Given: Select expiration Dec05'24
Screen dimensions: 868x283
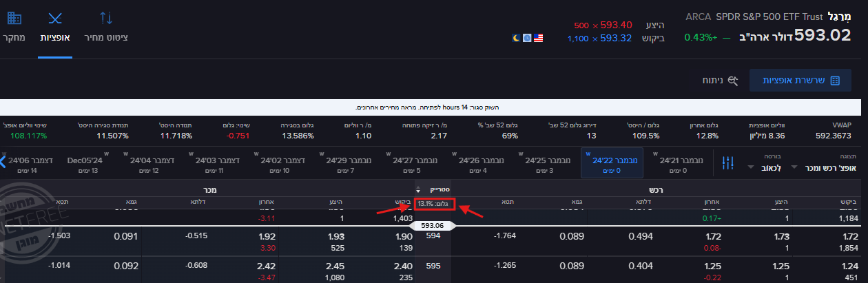Looking at the screenshot, I should point(86,164).
